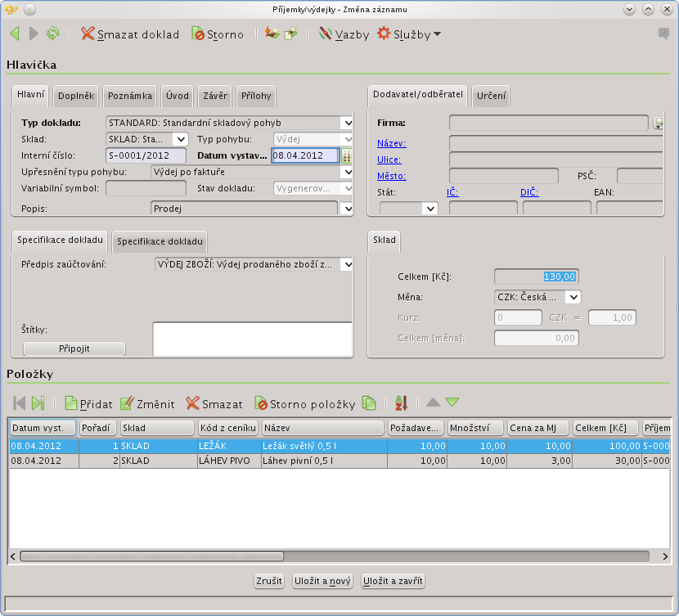679x616 pixels.
Task: Refresh the record using the green arrows icon
Action: click(53, 34)
